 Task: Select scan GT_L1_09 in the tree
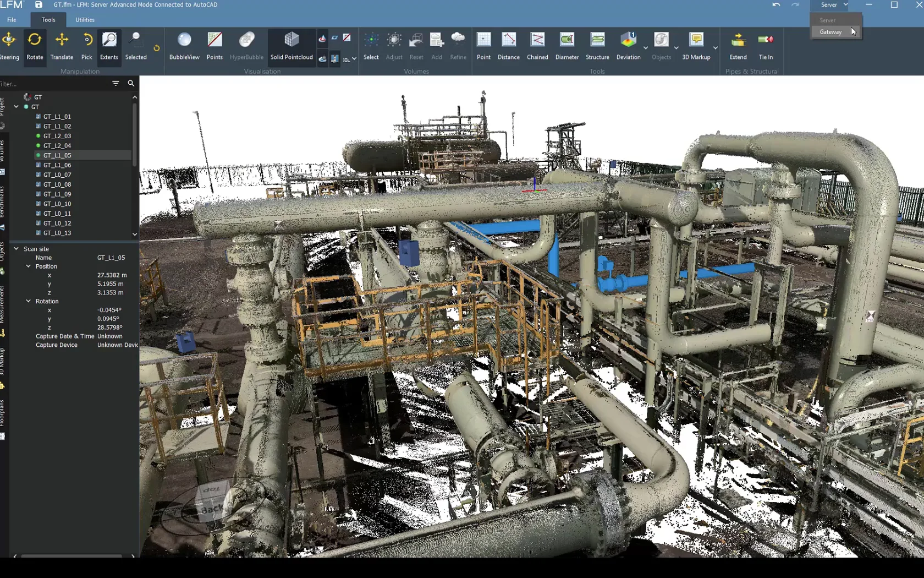coord(57,194)
